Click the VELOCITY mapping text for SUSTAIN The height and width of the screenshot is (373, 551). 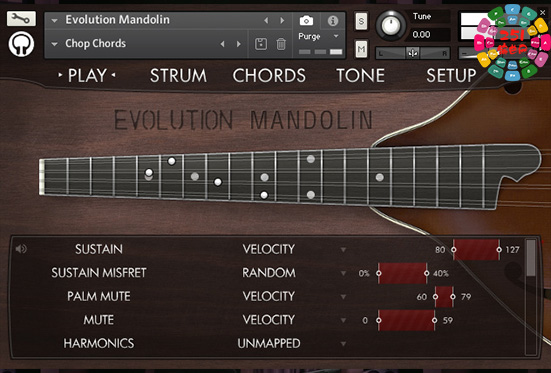pyautogui.click(x=269, y=249)
